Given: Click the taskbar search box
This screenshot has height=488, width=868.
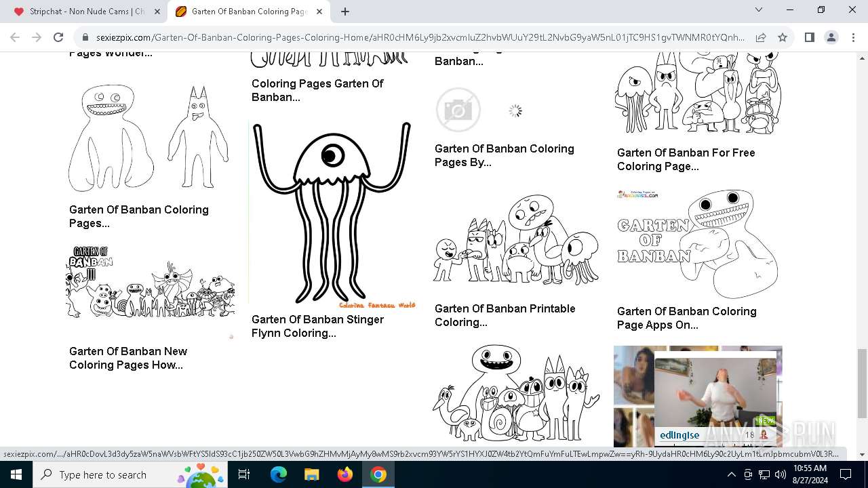Looking at the screenshot, I should click(x=130, y=474).
